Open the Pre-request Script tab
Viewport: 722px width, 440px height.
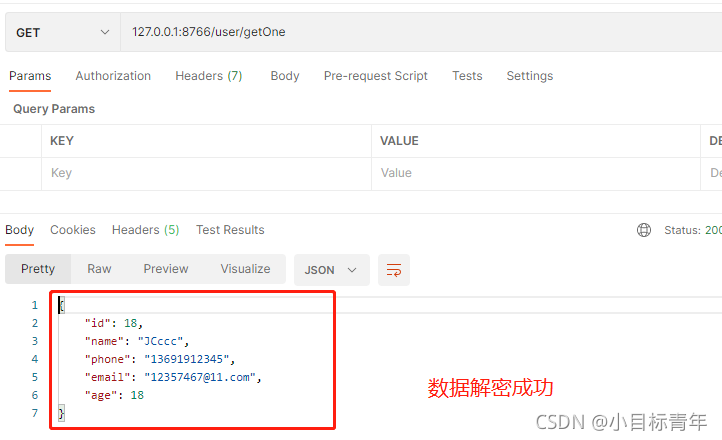[x=375, y=76]
